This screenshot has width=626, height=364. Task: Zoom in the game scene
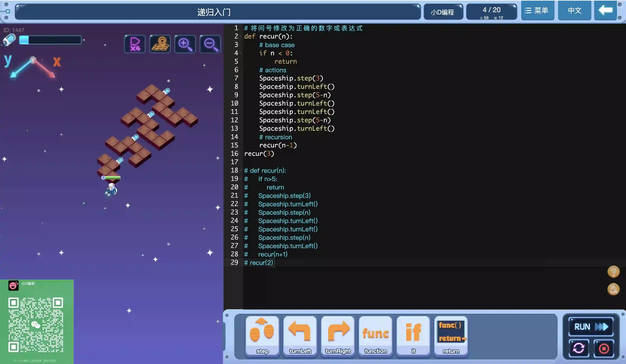click(x=185, y=44)
